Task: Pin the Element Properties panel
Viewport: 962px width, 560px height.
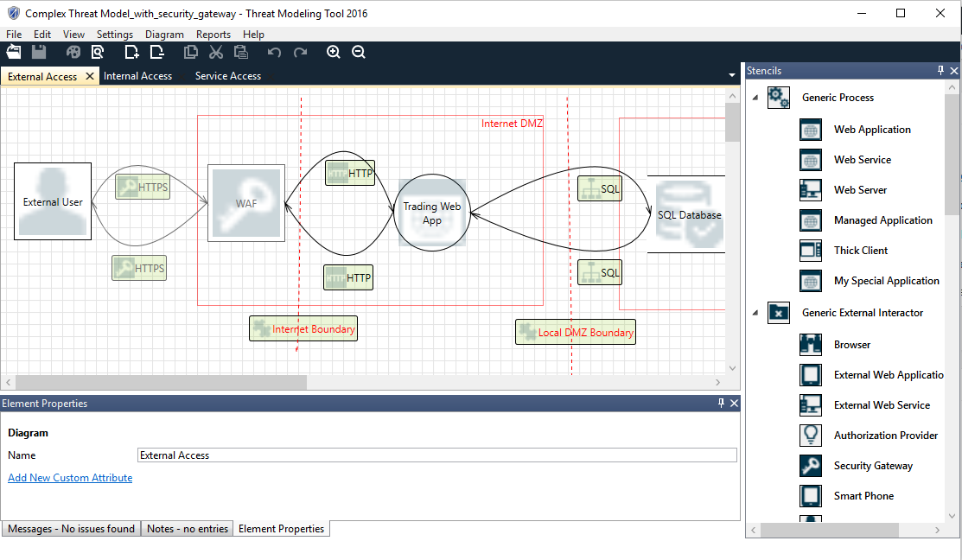Action: pos(721,403)
